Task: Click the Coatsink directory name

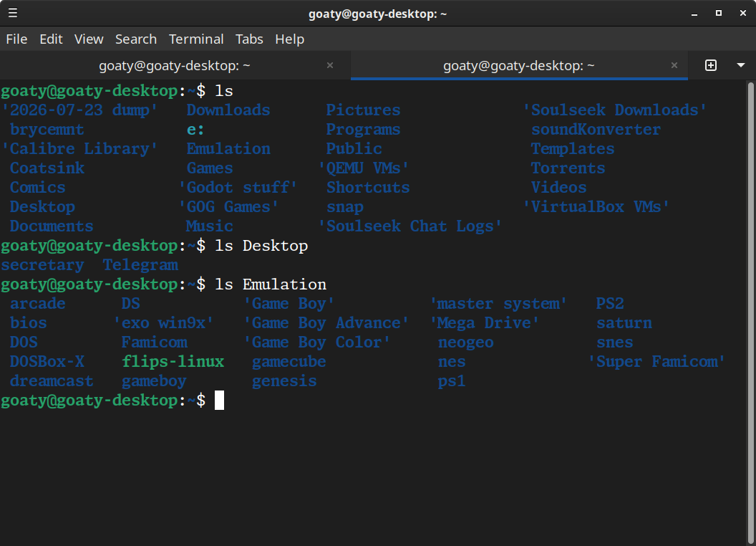Action: (x=47, y=168)
